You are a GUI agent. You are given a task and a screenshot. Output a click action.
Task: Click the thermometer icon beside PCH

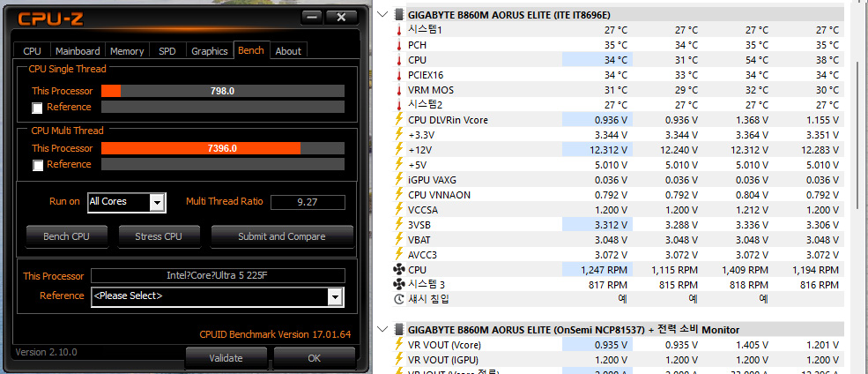click(398, 45)
